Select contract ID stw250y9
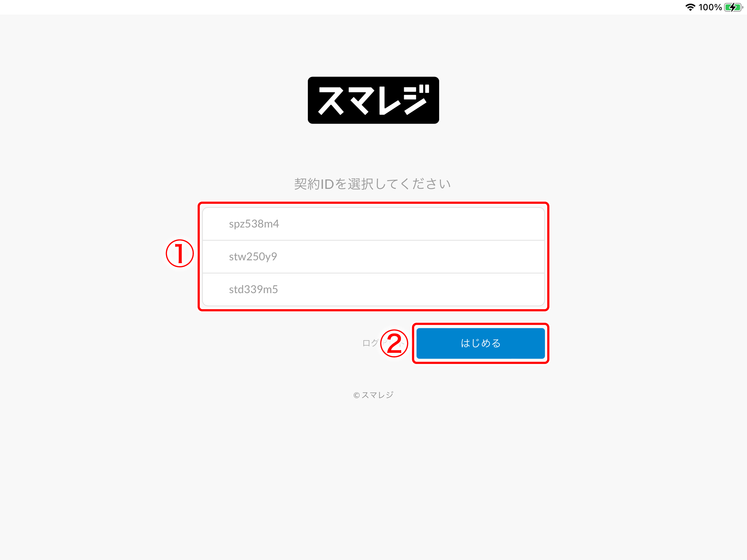 tap(373, 257)
